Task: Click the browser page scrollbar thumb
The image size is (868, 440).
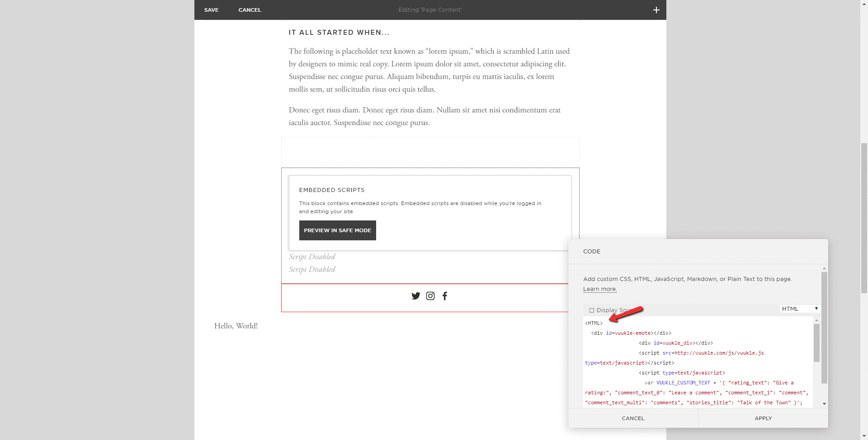Action: [864, 217]
